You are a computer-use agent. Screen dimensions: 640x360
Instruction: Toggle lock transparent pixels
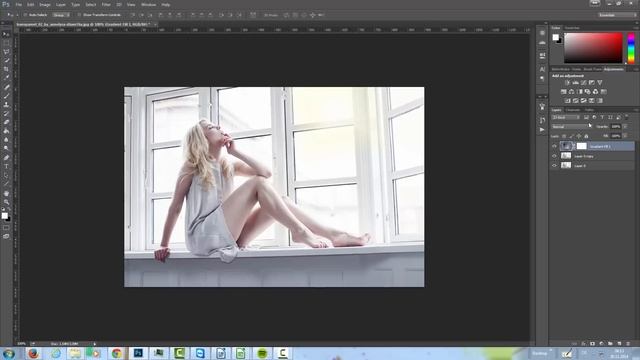click(564, 136)
